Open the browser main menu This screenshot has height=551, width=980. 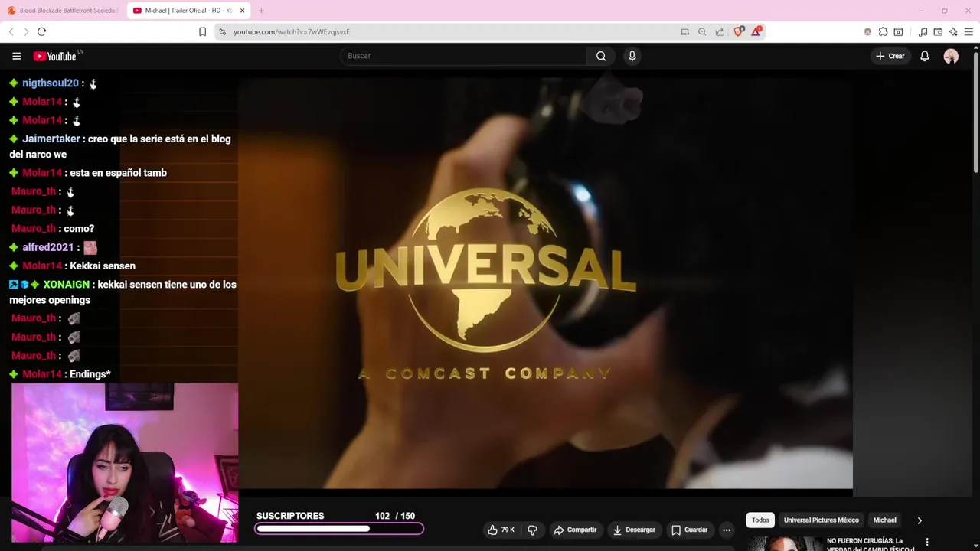[x=969, y=31]
